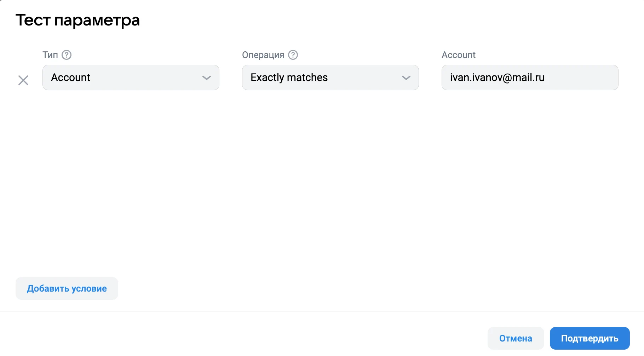Click the "Exactly matches" value text
Viewport: 644px width, 356px height.
[x=289, y=77]
